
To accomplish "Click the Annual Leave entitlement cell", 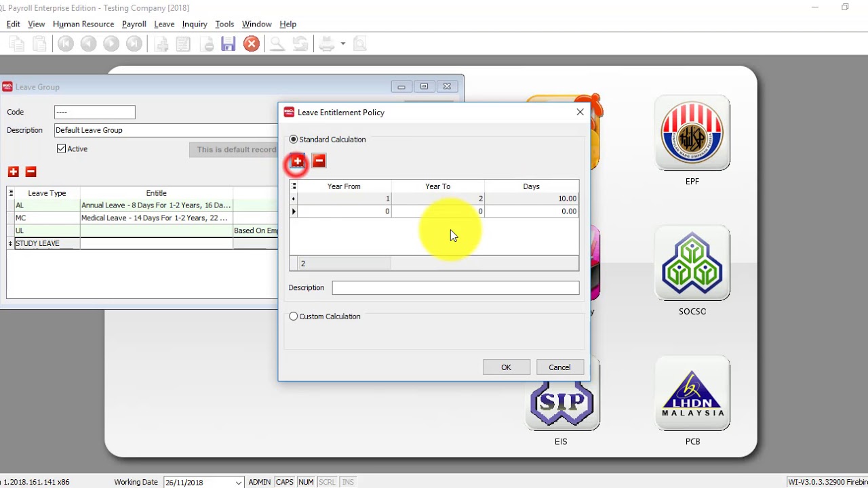I will pyautogui.click(x=156, y=205).
